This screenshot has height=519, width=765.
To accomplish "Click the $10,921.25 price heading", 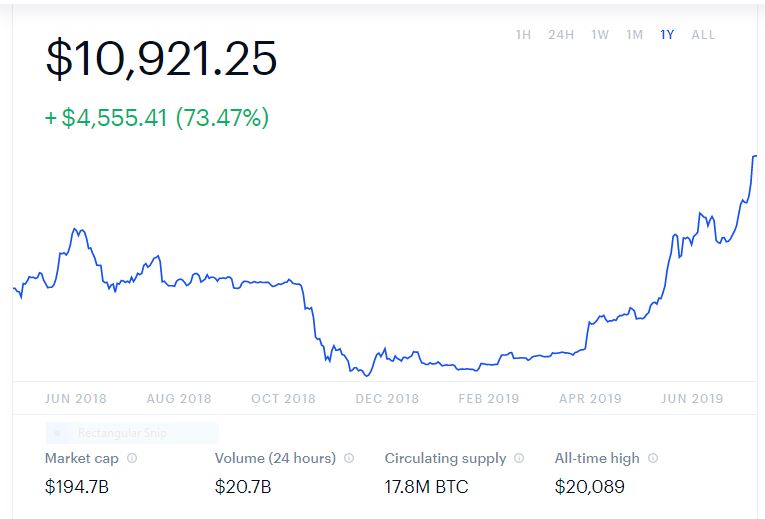I will point(161,60).
